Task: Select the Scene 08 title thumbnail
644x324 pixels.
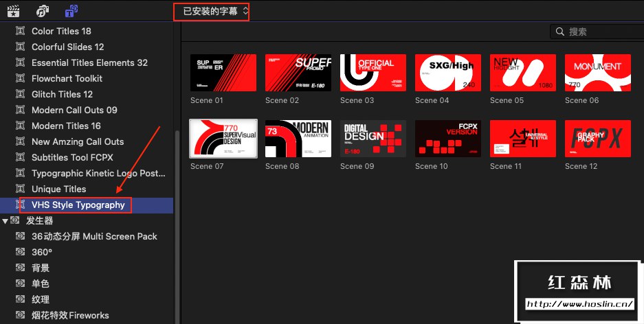Action: pyautogui.click(x=298, y=139)
